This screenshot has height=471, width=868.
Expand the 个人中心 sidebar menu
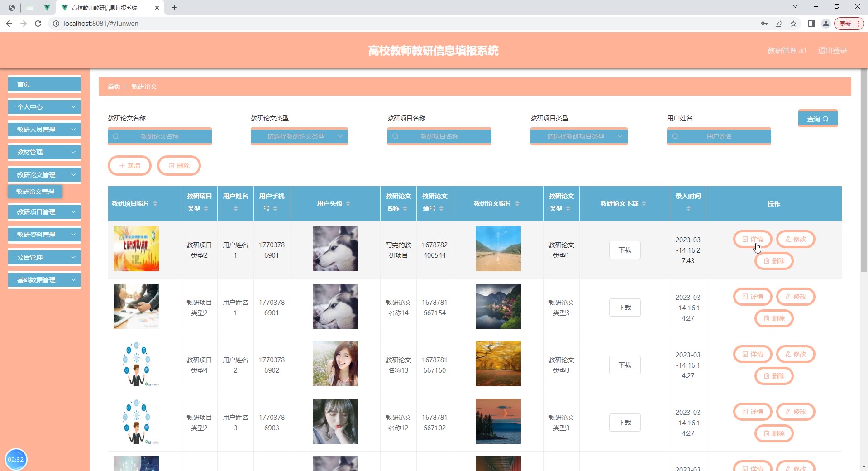44,107
